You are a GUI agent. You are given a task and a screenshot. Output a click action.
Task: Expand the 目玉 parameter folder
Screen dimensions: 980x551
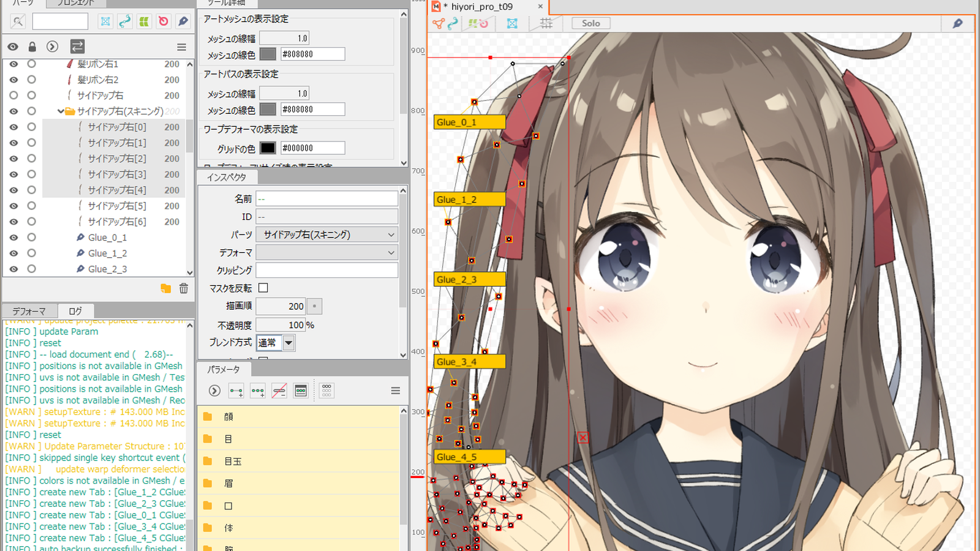pyautogui.click(x=208, y=462)
